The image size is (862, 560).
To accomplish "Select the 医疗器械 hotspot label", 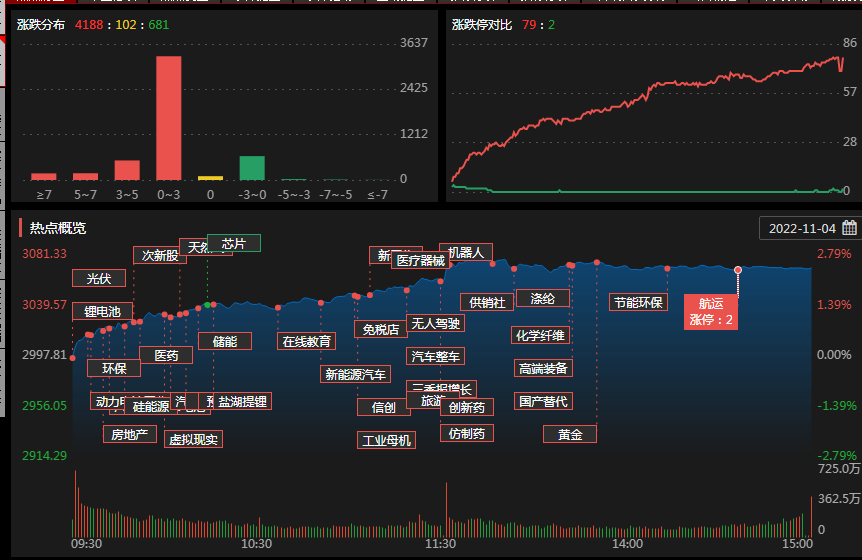I will [421, 260].
